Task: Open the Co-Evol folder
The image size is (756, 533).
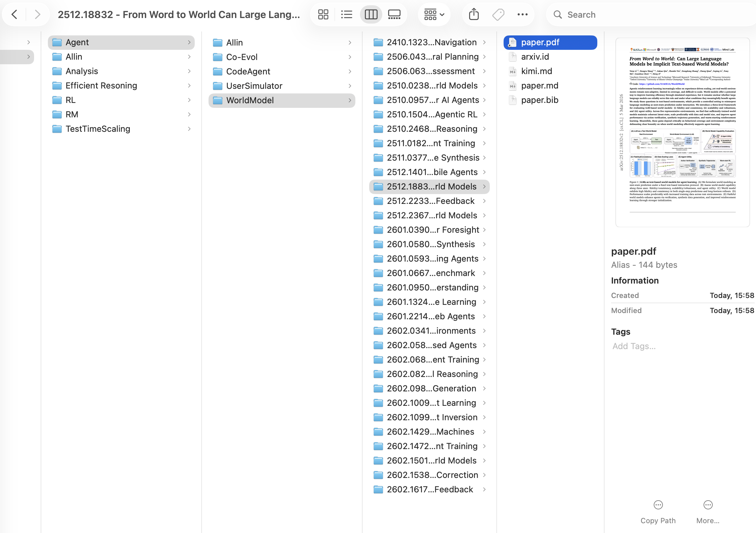Action: tap(282, 57)
